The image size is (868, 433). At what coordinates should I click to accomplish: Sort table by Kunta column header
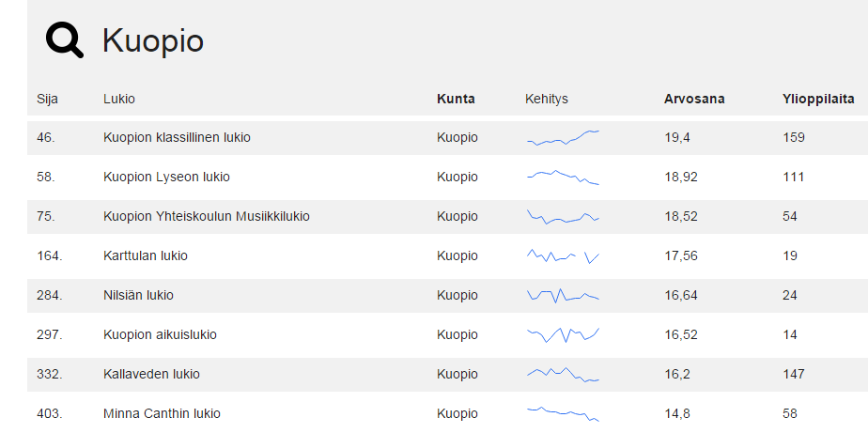point(456,99)
